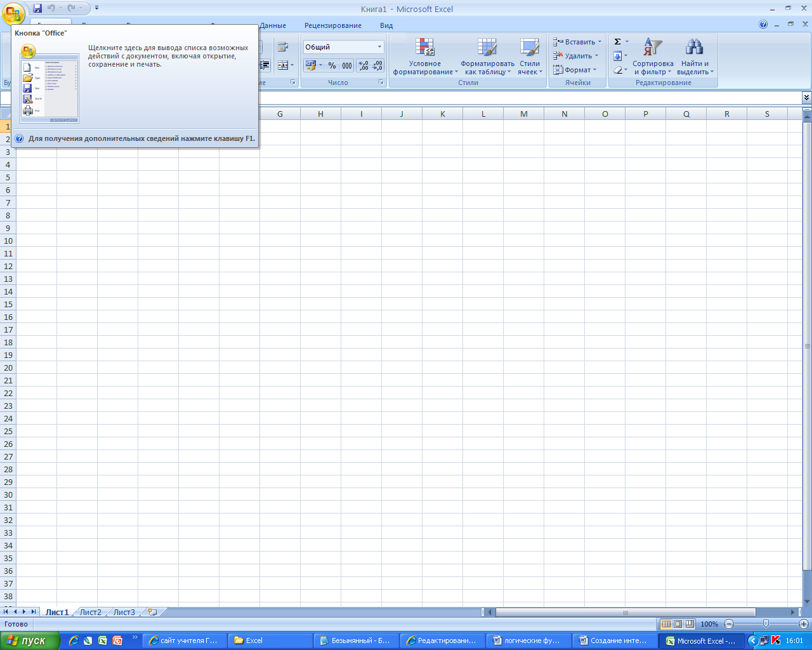Click the wrap text icon
812x650 pixels.
(283, 47)
